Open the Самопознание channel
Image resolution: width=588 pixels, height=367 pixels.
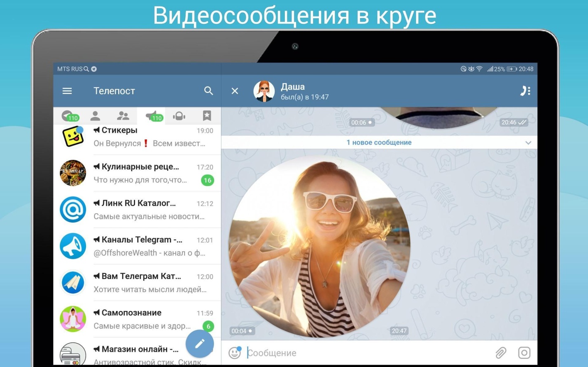pyautogui.click(x=137, y=319)
